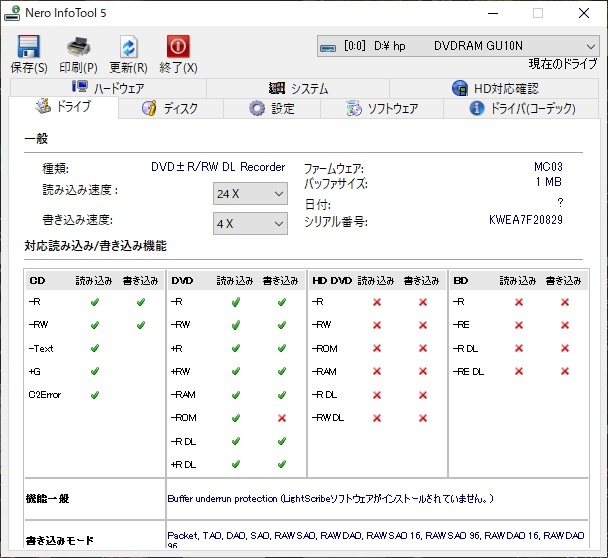Click the firmware value MC03
Viewport: 608px width, 558px height.
click(548, 167)
